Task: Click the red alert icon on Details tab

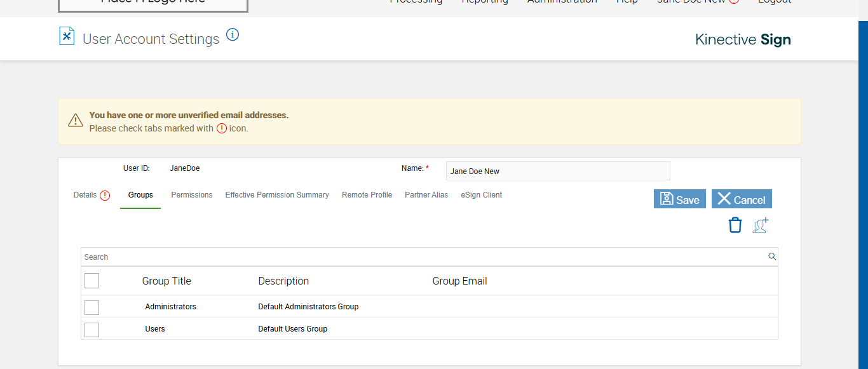Action: pos(105,196)
